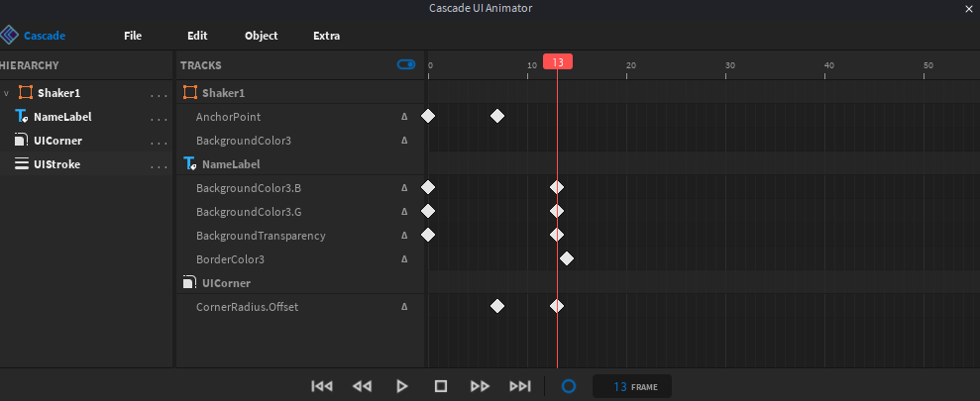Select UICorner in the hierarchy
This screenshot has width=980, height=401.
57,141
